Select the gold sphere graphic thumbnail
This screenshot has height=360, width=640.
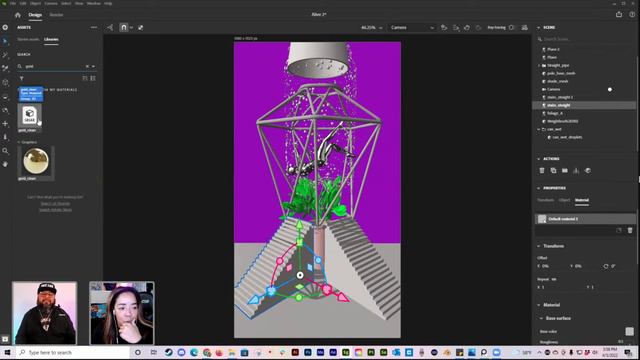[36, 161]
